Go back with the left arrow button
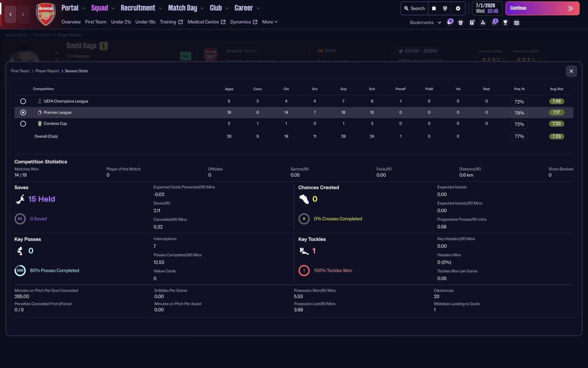The image size is (588, 368). point(11,14)
